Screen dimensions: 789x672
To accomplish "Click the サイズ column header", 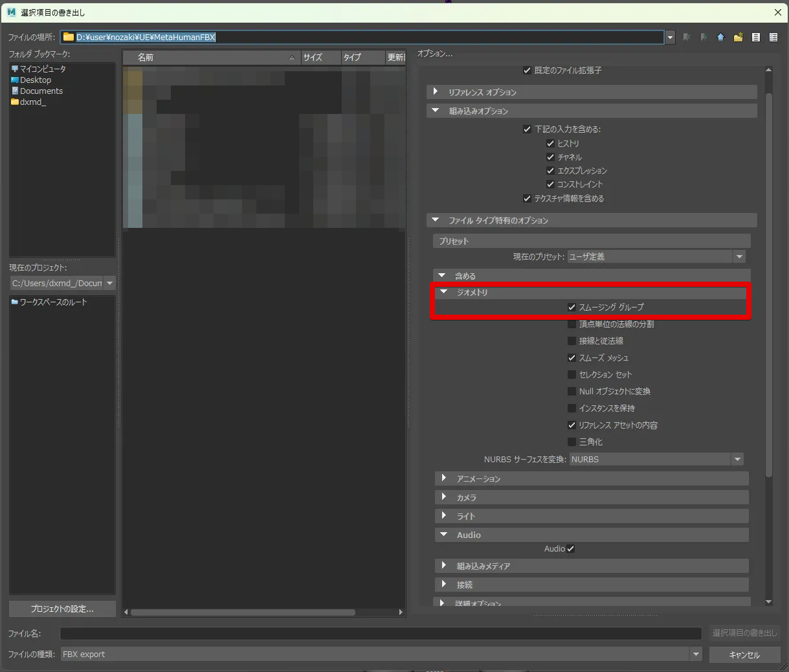I will [320, 58].
